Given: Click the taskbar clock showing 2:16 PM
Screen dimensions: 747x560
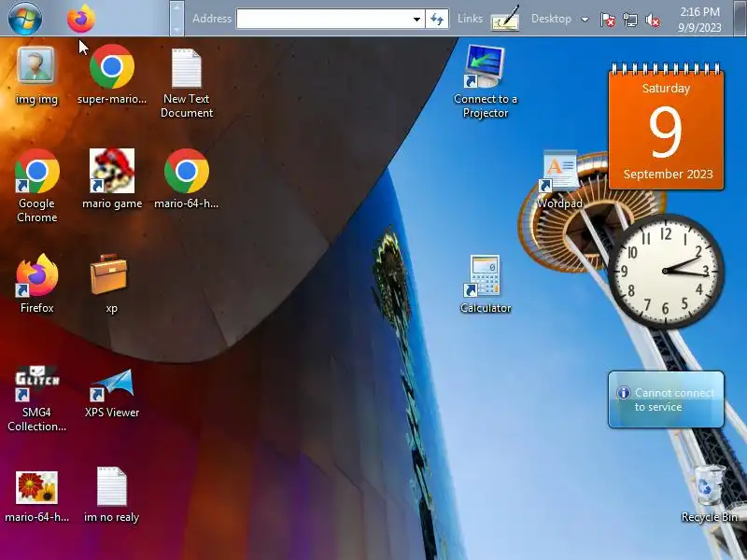Looking at the screenshot, I should (x=699, y=11).
